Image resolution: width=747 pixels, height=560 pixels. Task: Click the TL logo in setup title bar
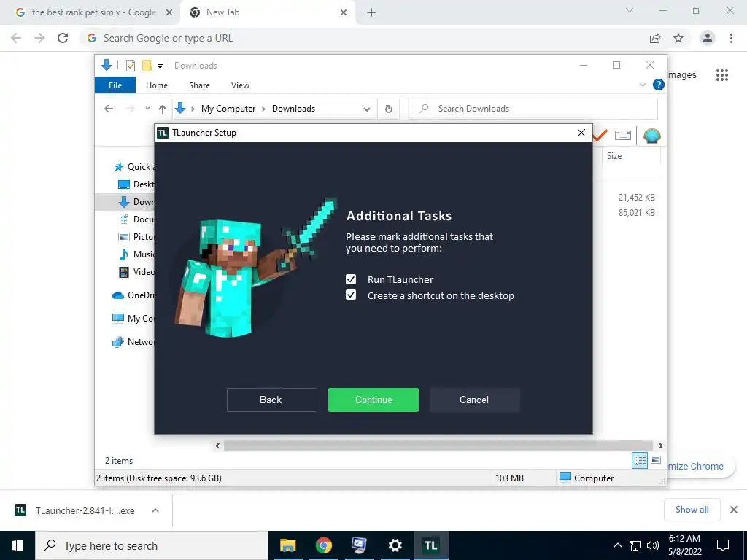163,133
